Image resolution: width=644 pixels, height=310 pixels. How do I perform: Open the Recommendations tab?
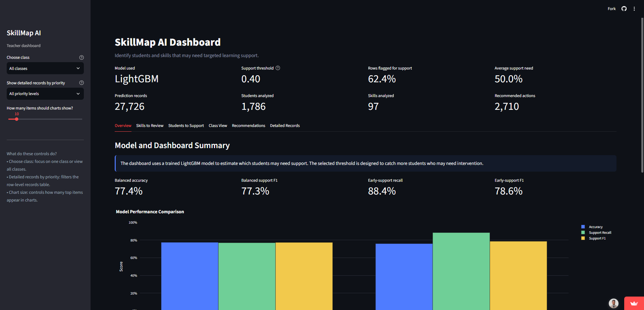249,126
